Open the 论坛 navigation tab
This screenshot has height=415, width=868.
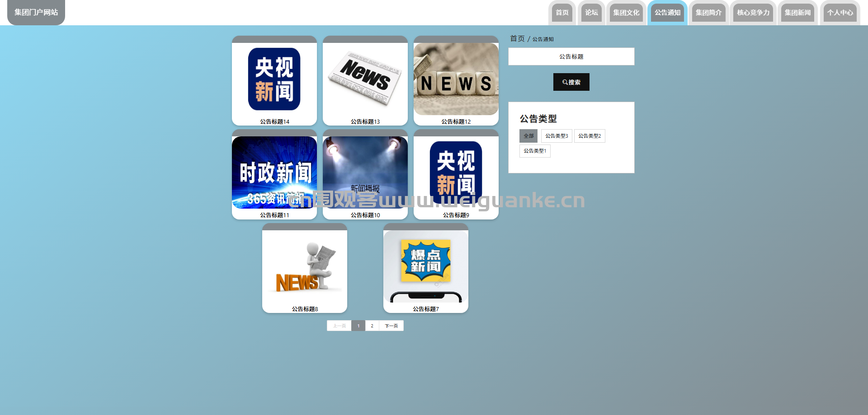591,13
